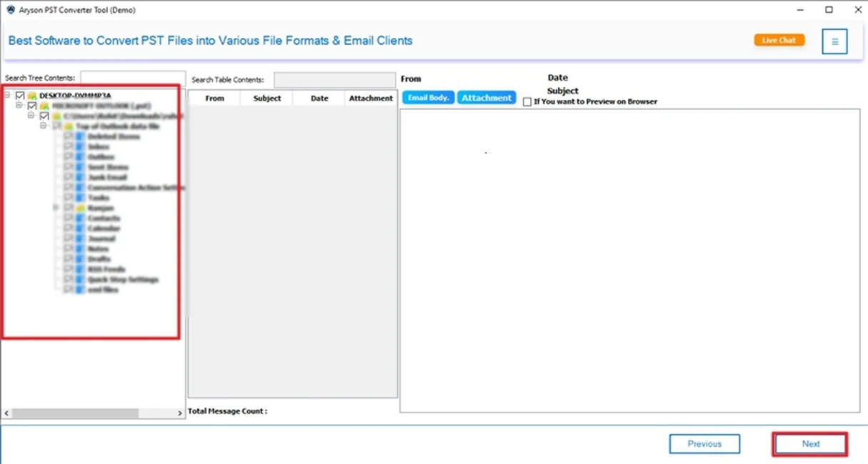This screenshot has width=868, height=464.
Task: Toggle the Drafts folder checkbox
Action: pyautogui.click(x=69, y=259)
